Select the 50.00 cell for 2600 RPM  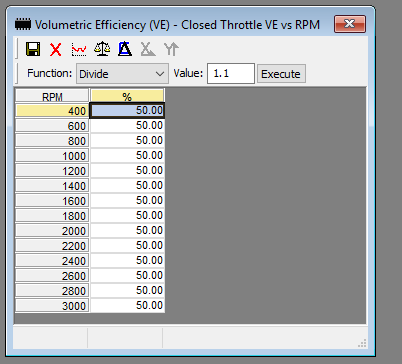127,276
